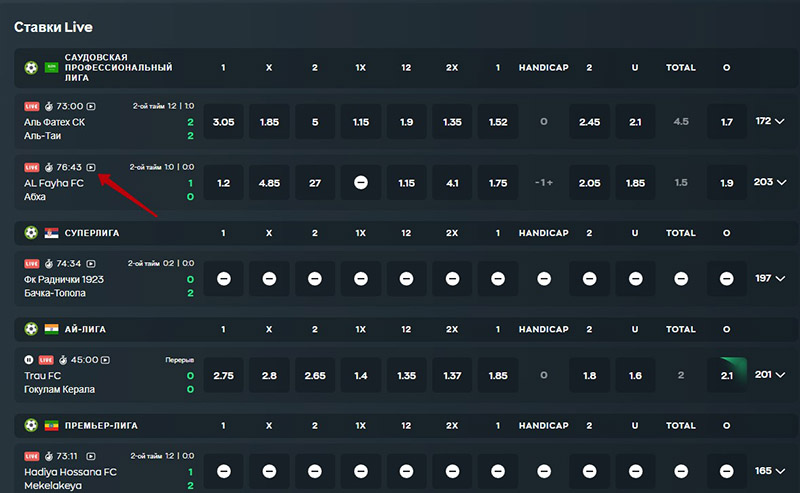The width and height of the screenshot is (800, 493).
Task: Open video stream for AL Fayha FC match
Action: click(91, 167)
